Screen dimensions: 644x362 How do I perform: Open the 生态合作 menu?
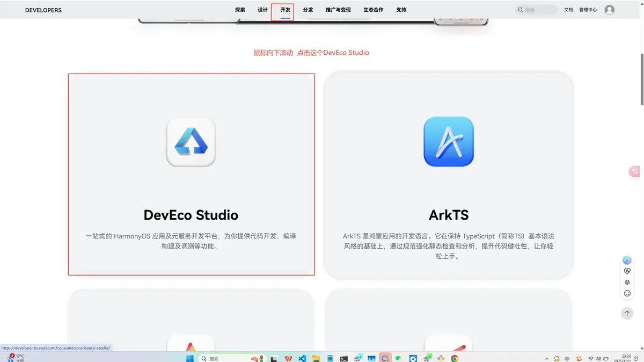[x=374, y=10]
